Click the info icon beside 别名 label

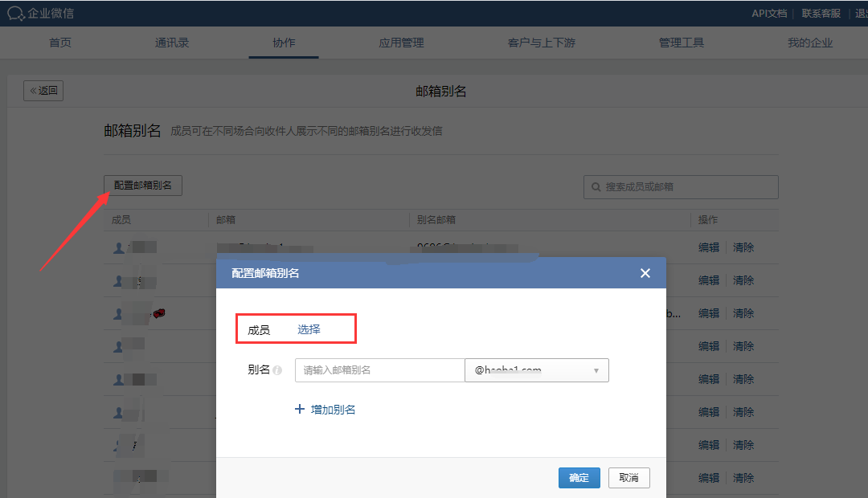click(x=277, y=370)
